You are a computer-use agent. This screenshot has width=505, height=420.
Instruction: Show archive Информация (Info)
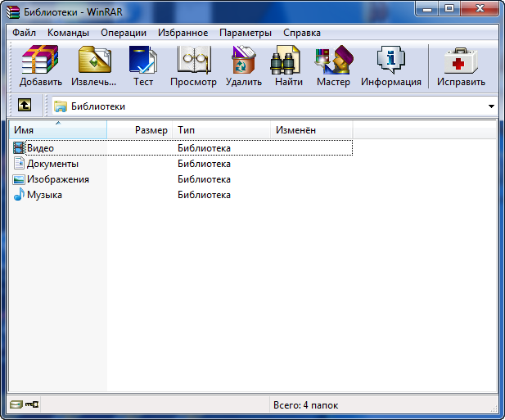point(391,65)
